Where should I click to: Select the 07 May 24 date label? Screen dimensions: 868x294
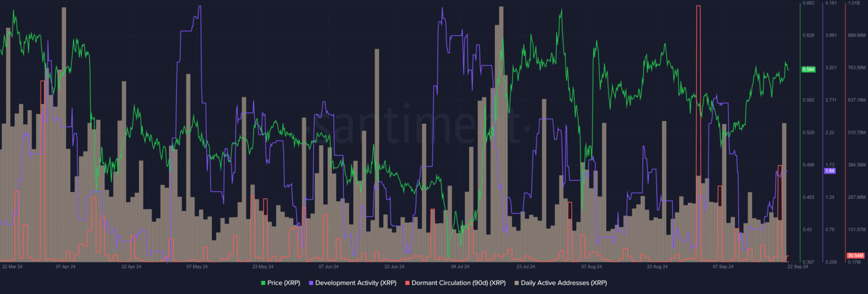(x=197, y=266)
